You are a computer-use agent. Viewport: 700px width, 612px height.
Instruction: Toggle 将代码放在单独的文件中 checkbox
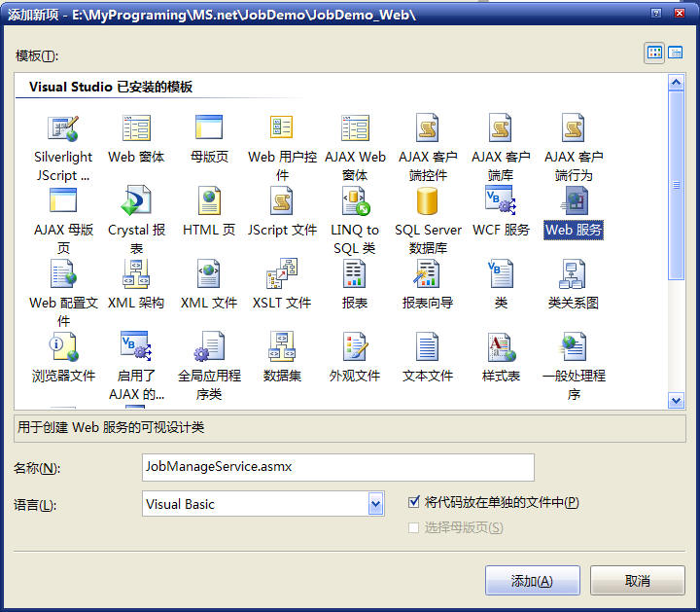pyautogui.click(x=414, y=502)
